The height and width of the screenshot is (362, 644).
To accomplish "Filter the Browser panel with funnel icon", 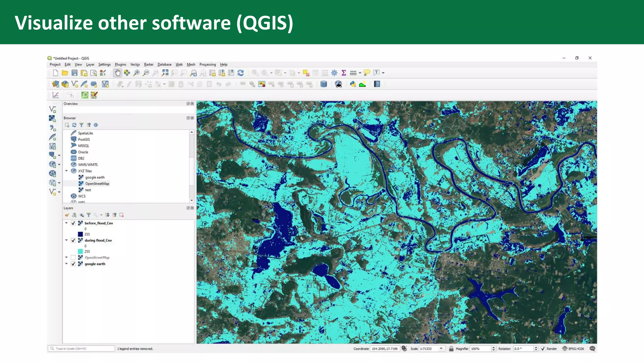I will tap(81, 125).
